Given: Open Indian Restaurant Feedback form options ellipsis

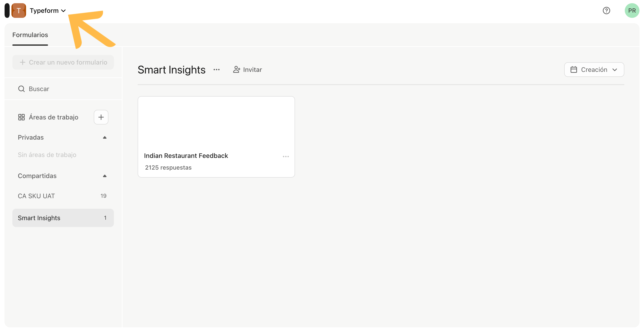Looking at the screenshot, I should (286, 156).
